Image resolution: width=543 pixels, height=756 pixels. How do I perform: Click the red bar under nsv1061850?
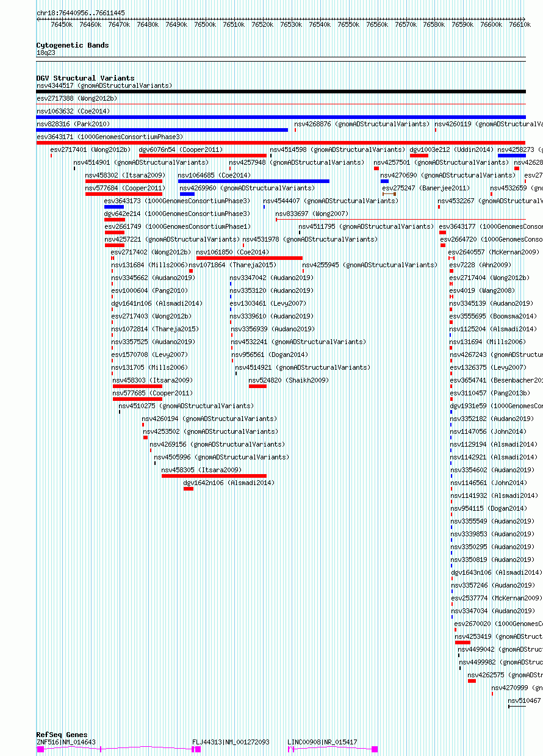click(x=249, y=258)
